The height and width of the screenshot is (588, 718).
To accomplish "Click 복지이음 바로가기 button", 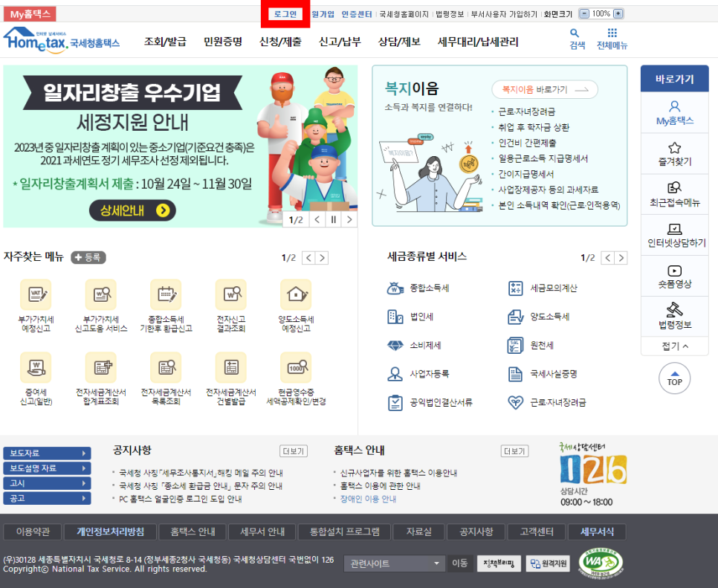I will point(545,89).
